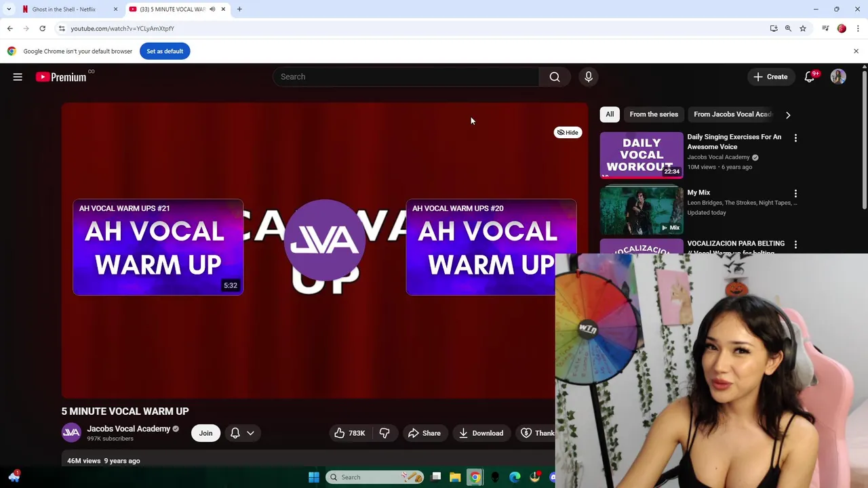This screenshot has height=488, width=868.
Task: Open options for My Mix
Action: (x=795, y=194)
